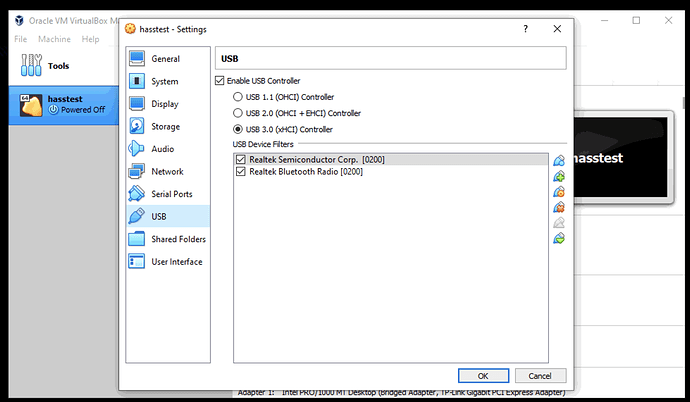Open the Display settings category
The image size is (690, 402).
tap(168, 104)
